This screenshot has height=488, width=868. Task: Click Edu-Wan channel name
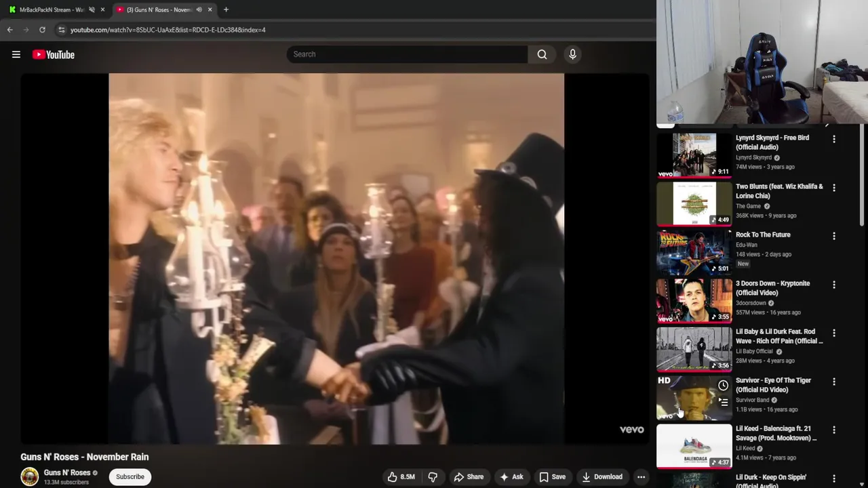coord(747,245)
